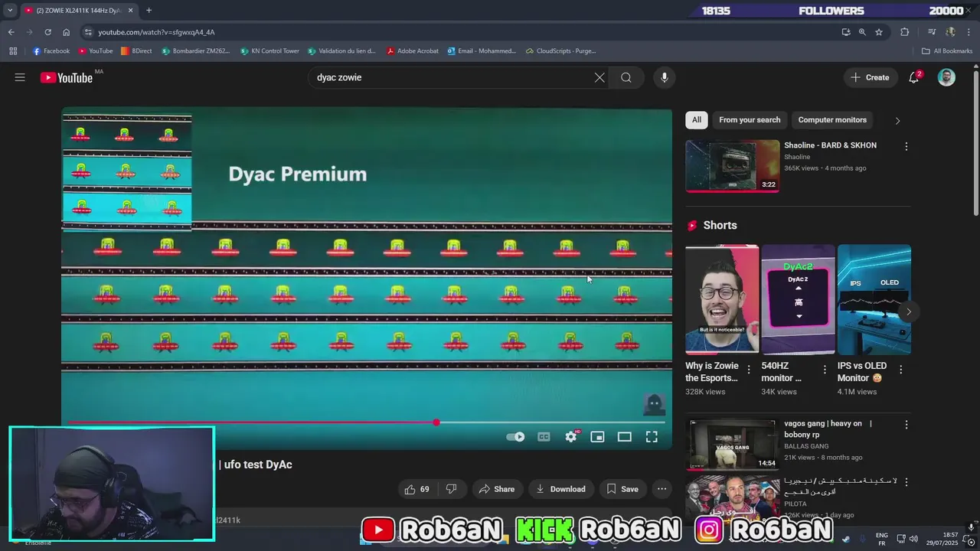The width and height of the screenshot is (980, 551).
Task: Click the youtube.com address bar
Action: [459, 32]
